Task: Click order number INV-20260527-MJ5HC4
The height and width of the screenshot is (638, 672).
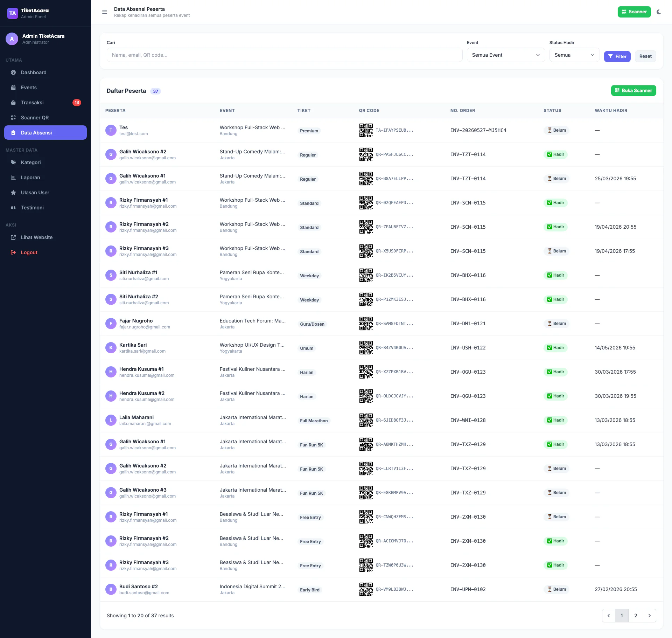Action: 478,130
